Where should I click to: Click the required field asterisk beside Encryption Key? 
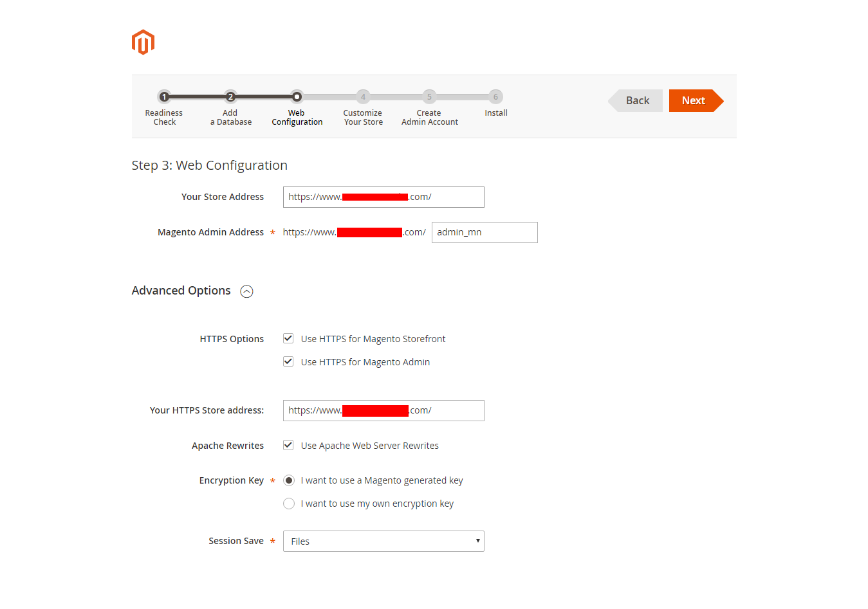point(272,480)
